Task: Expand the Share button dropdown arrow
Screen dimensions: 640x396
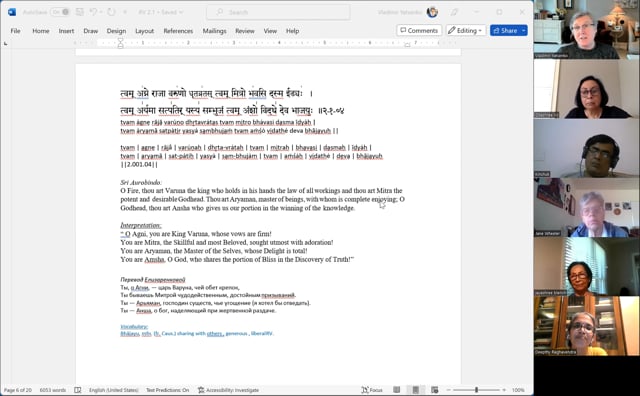Action: tap(524, 31)
